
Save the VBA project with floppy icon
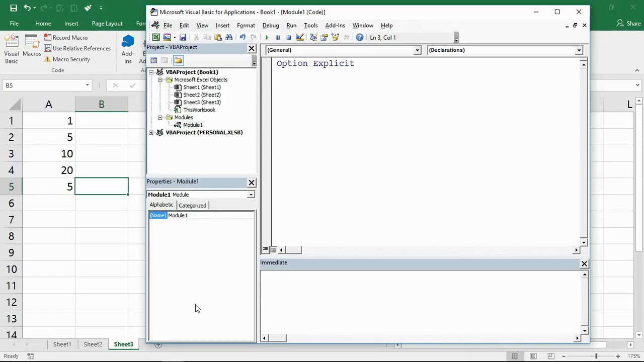(x=183, y=37)
